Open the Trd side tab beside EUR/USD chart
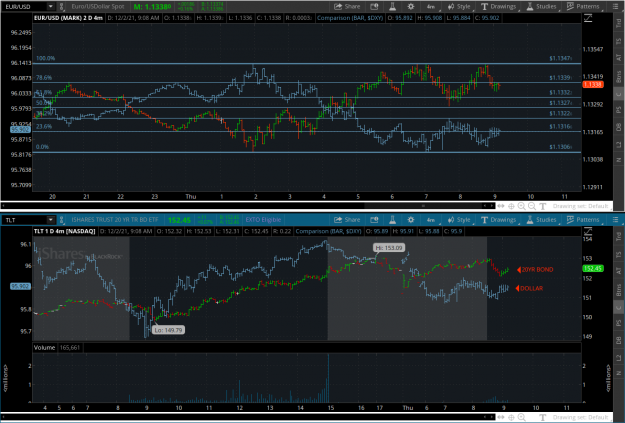The height and width of the screenshot is (423, 625). click(619, 24)
